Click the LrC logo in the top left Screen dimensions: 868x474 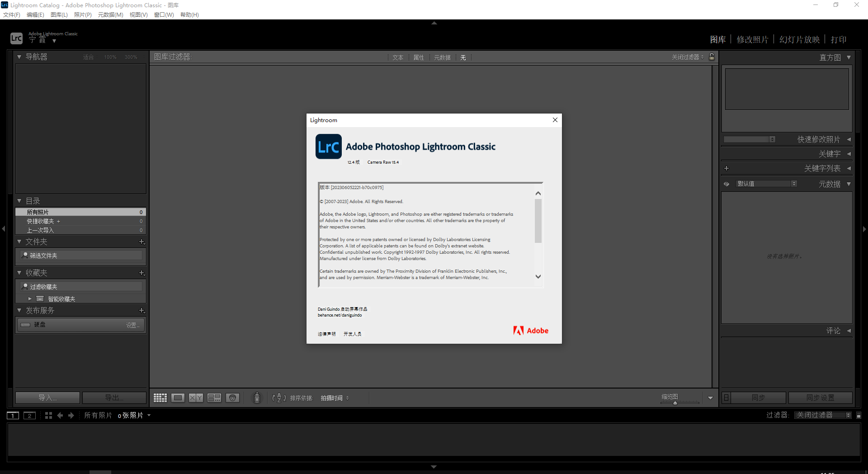[16, 38]
